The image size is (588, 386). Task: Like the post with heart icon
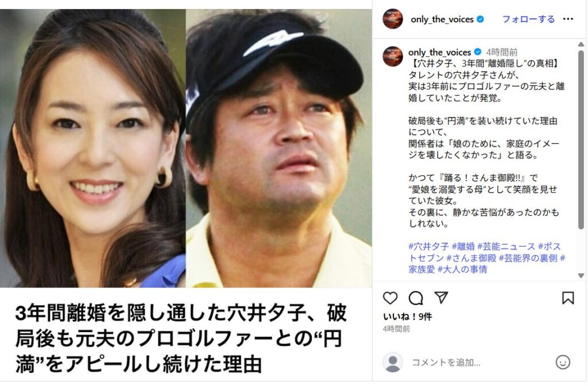click(390, 298)
